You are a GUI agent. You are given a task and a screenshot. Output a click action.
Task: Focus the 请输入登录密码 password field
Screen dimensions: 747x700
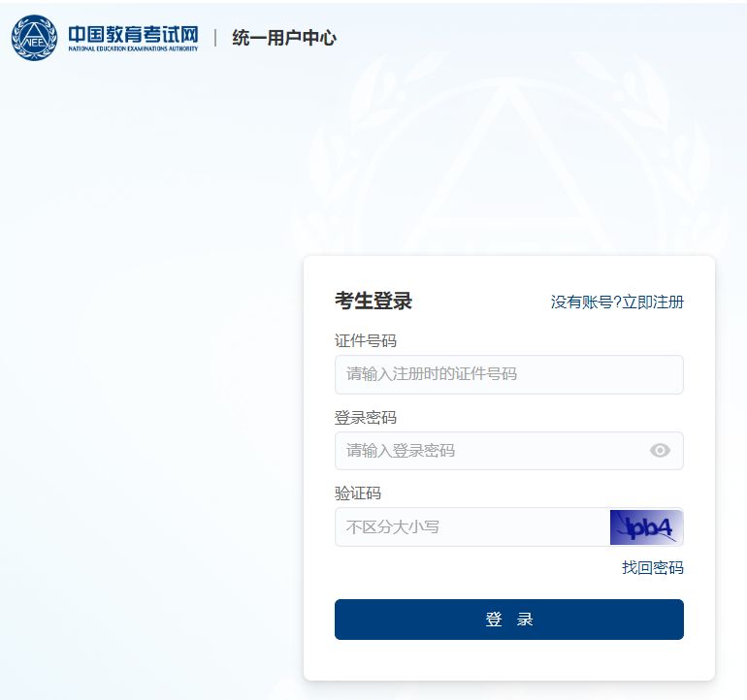point(490,451)
